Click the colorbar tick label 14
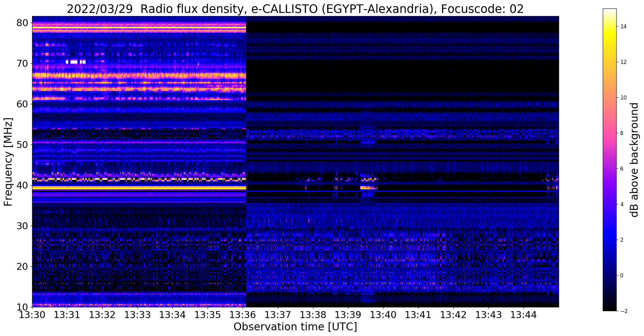The width and height of the screenshot is (644, 336). pyautogui.click(x=623, y=26)
